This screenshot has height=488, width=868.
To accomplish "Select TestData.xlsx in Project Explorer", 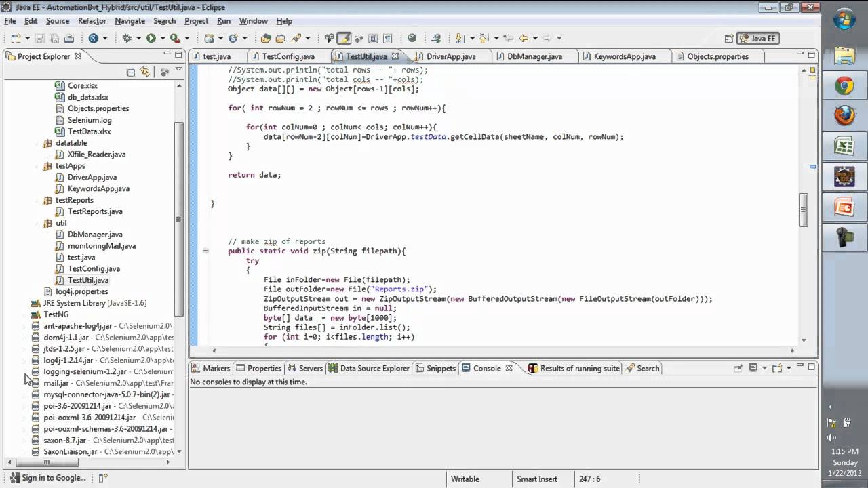I will [x=89, y=131].
